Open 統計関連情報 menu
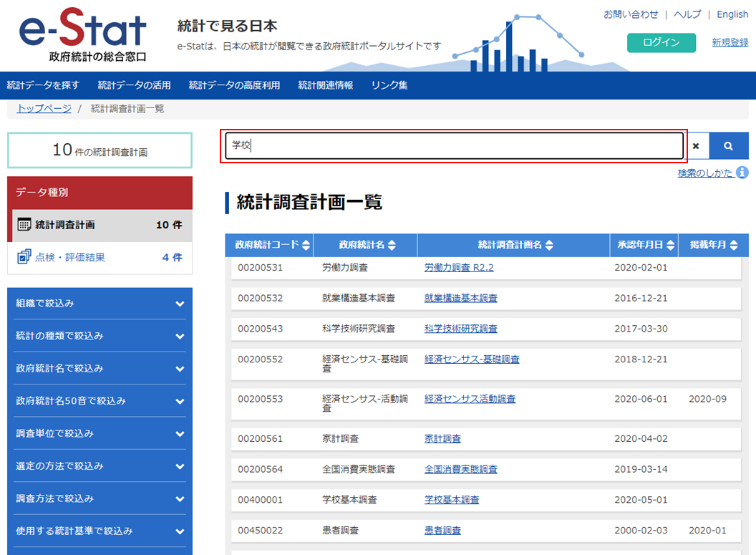 326,85
